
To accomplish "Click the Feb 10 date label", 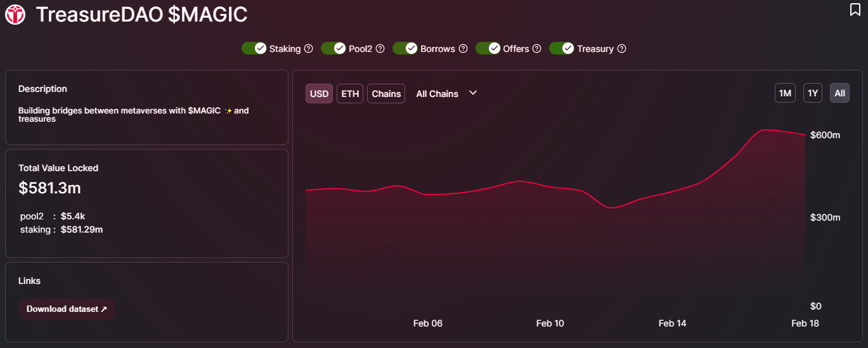I will point(550,323).
